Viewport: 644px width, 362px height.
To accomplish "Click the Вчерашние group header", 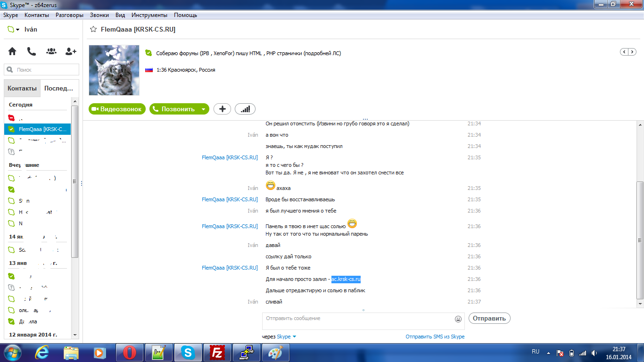I will tap(24, 165).
